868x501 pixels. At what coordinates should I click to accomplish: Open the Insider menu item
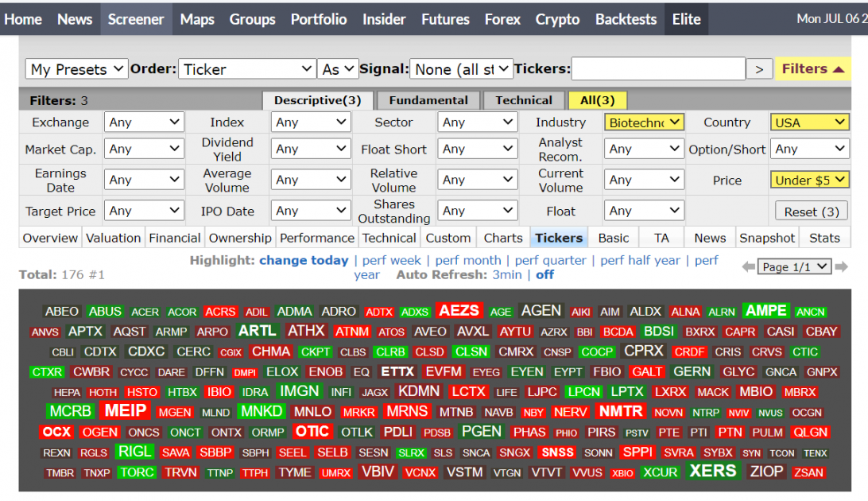point(384,19)
